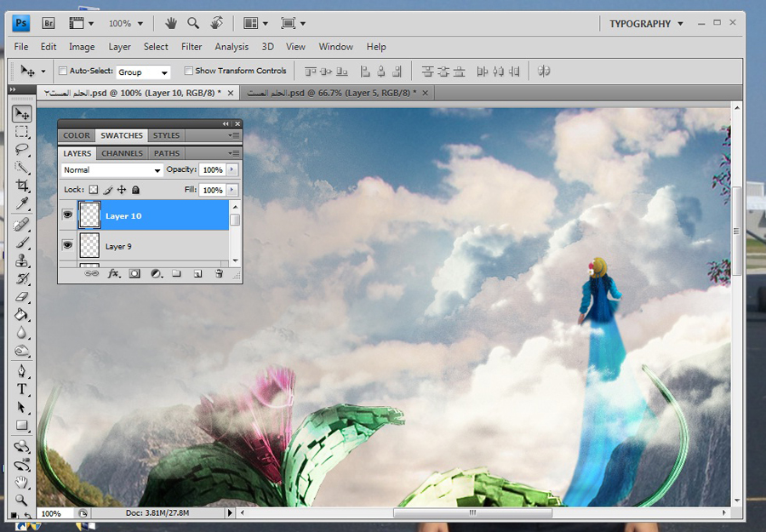Screen dimensions: 766x532
Task: Open the Analysis menu
Action: click(232, 47)
